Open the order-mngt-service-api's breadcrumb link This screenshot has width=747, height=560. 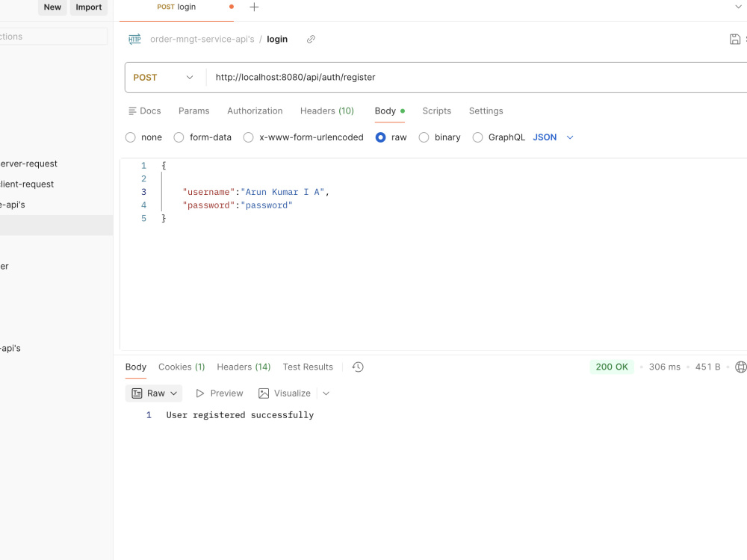pyautogui.click(x=202, y=39)
